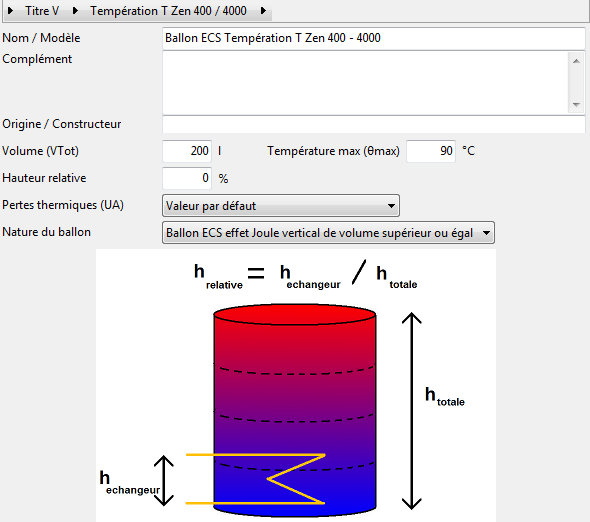Click the Température max (θmax) label
This screenshot has width=590, height=522.
pyautogui.click(x=333, y=151)
